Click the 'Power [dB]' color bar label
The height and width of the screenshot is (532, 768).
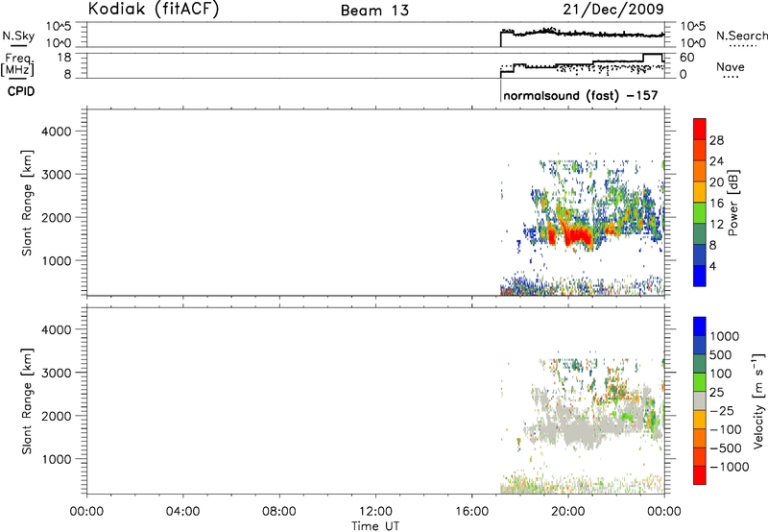(x=732, y=203)
